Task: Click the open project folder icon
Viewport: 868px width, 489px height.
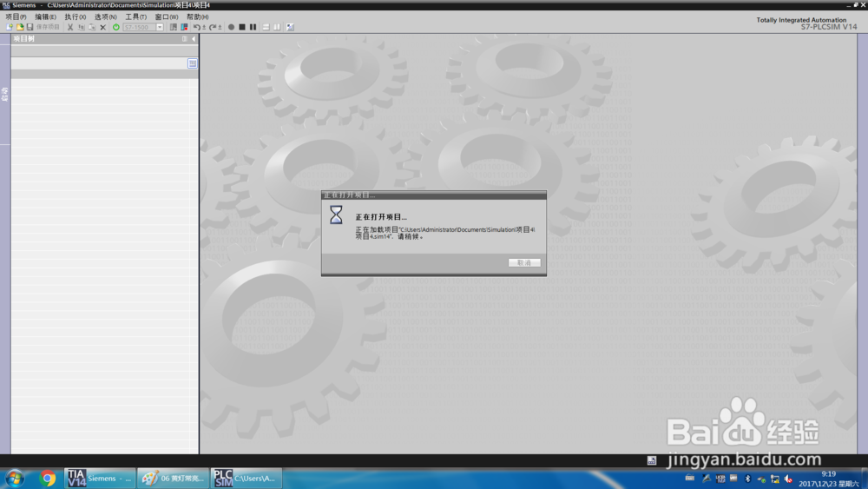Action: tap(20, 27)
